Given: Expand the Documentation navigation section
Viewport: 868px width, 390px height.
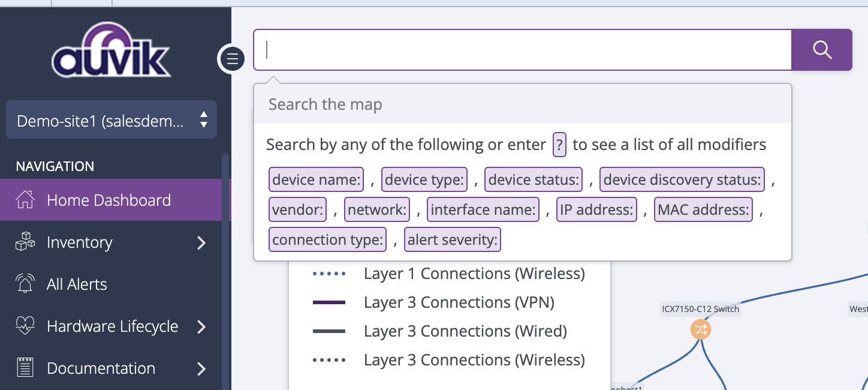Looking at the screenshot, I should point(202,368).
